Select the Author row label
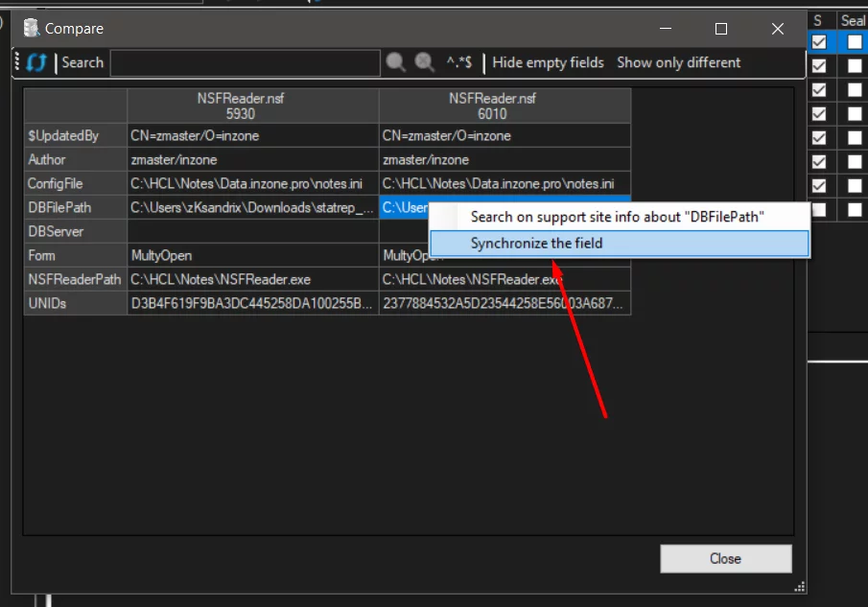Screen dimensions: 868x607 76,159
